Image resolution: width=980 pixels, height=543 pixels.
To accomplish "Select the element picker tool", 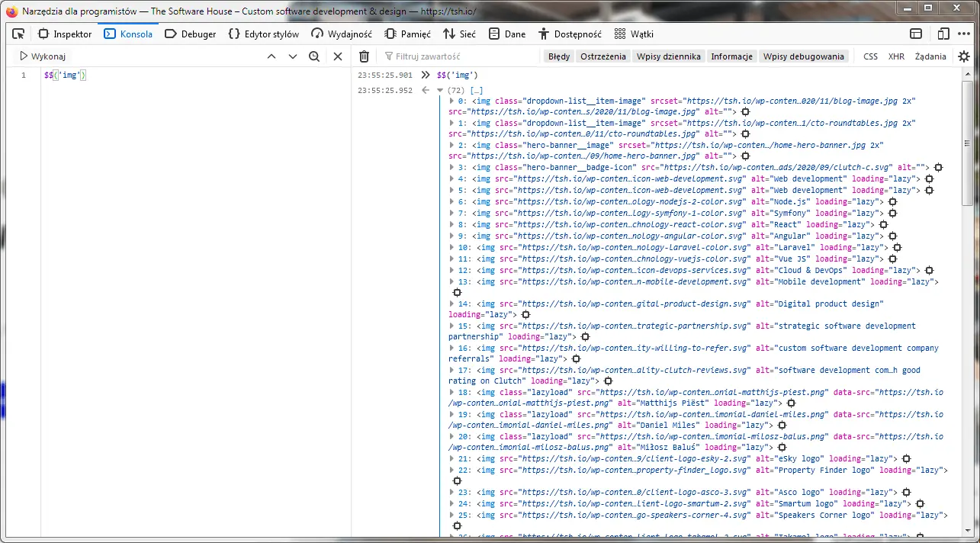I will (x=18, y=34).
